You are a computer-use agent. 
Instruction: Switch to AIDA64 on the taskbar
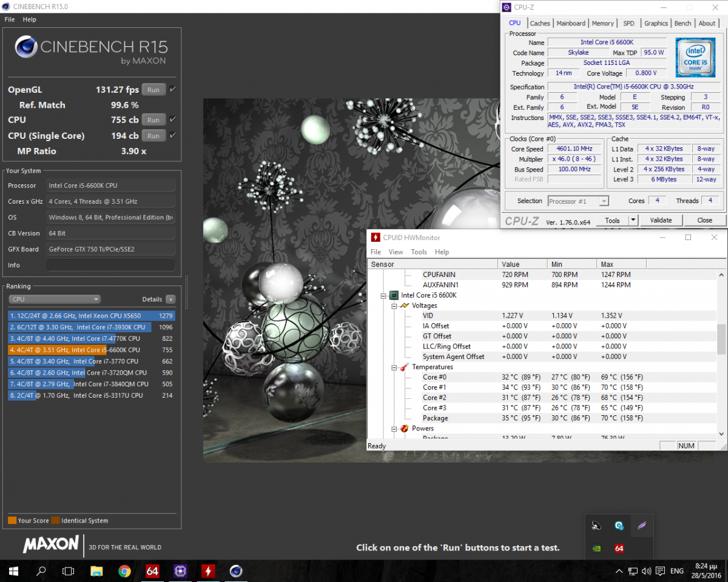(x=152, y=570)
